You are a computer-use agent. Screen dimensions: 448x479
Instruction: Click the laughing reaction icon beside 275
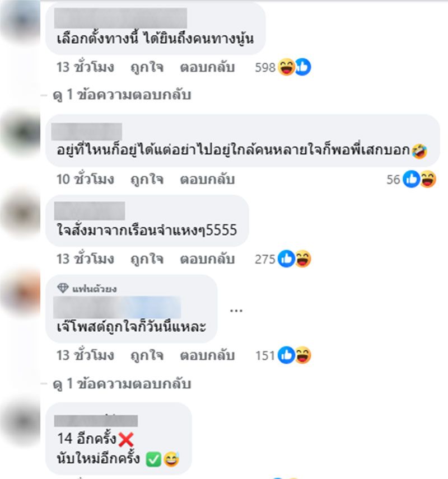303,259
